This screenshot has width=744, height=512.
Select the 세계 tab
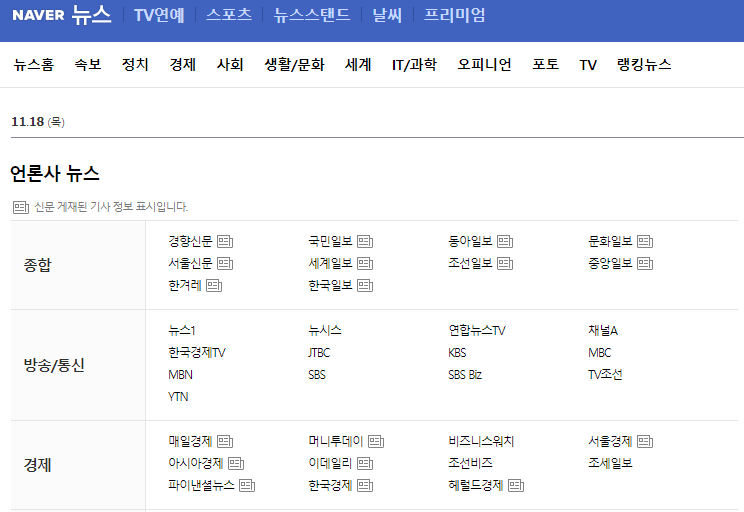coord(358,65)
